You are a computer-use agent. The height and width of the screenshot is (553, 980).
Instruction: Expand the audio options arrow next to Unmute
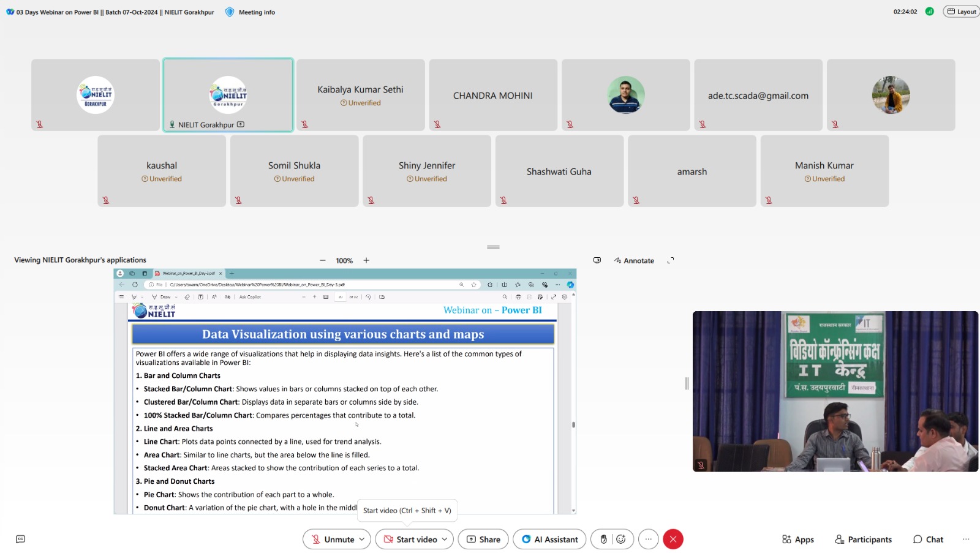(x=362, y=539)
